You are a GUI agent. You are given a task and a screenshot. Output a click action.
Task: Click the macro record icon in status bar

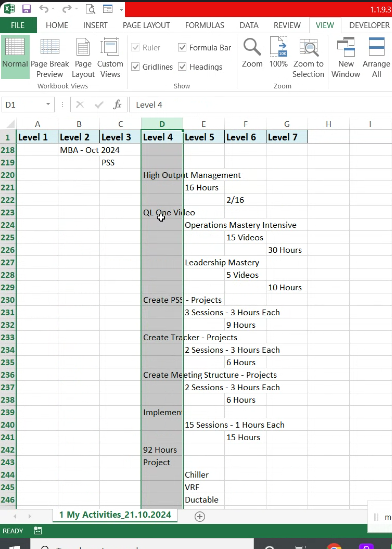click(x=38, y=531)
